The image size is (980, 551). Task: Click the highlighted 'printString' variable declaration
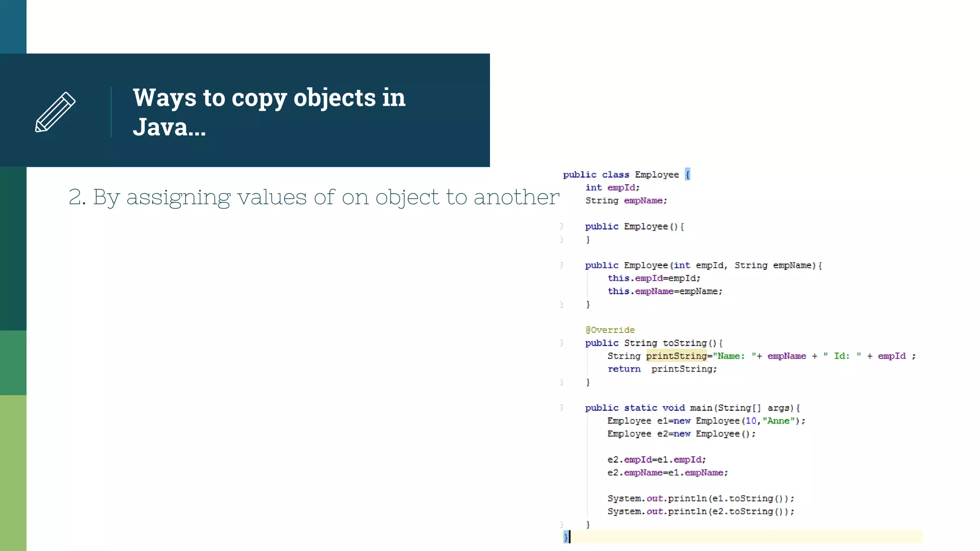point(677,356)
